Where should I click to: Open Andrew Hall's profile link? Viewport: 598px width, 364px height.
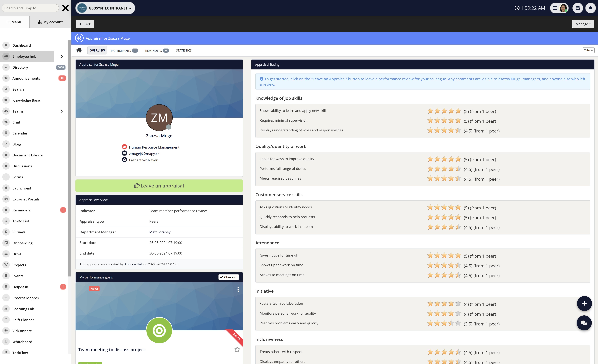click(133, 264)
